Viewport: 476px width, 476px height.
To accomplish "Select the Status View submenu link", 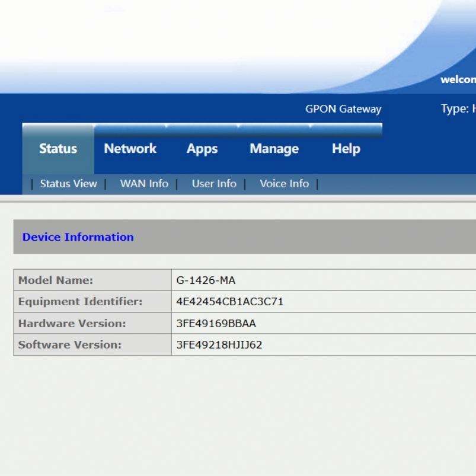I will (68, 184).
